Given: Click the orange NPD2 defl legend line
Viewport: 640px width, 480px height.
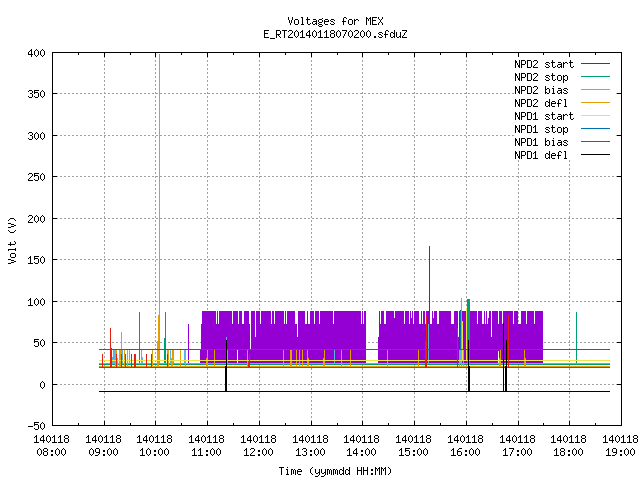Looking at the screenshot, I should click(x=596, y=102).
